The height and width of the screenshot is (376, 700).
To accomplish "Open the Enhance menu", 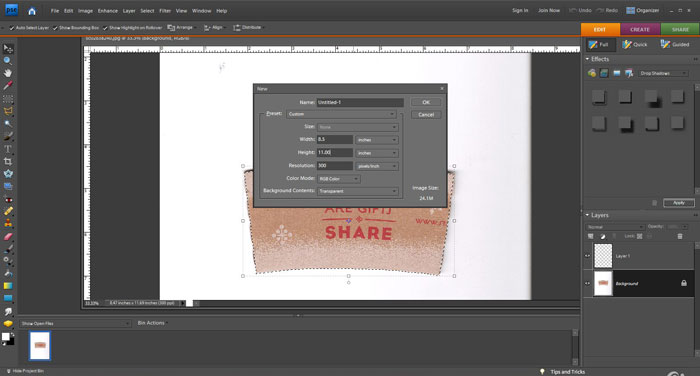I will [108, 11].
